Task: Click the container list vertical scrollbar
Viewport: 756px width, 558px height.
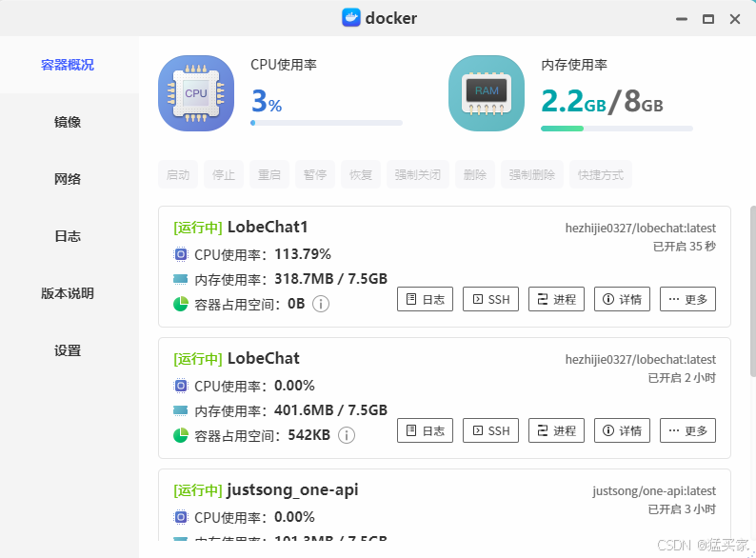Action: point(752,291)
